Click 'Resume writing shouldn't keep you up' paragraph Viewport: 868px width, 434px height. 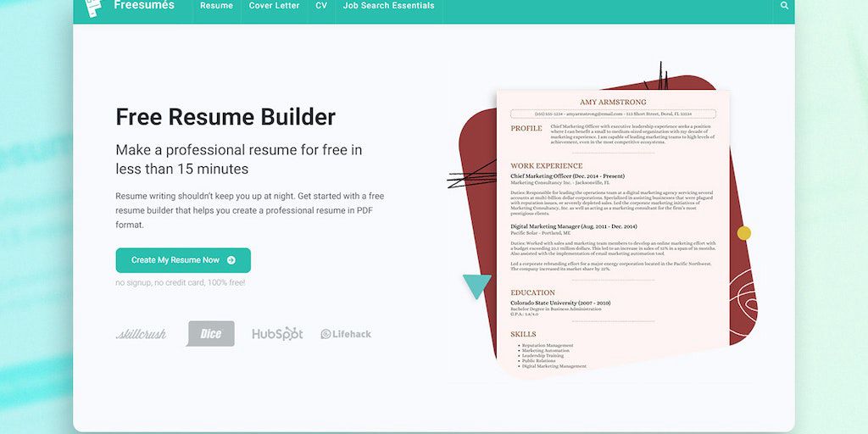250,210
